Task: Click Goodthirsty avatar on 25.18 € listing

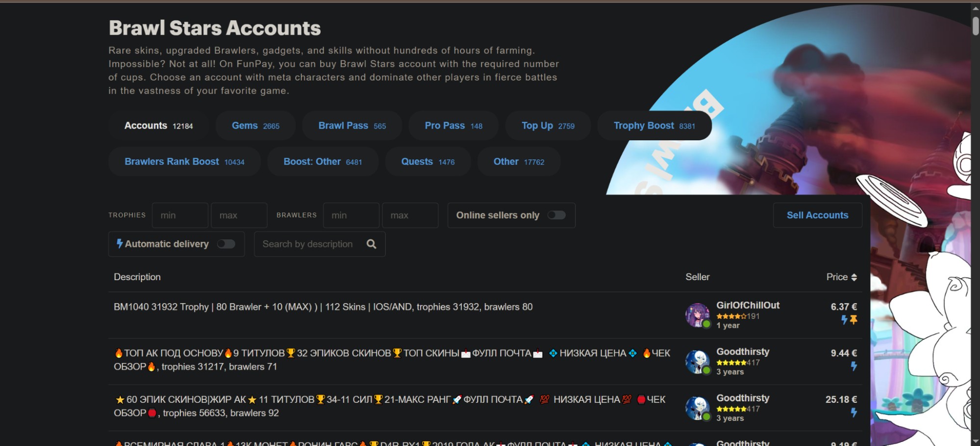Action: [697, 408]
